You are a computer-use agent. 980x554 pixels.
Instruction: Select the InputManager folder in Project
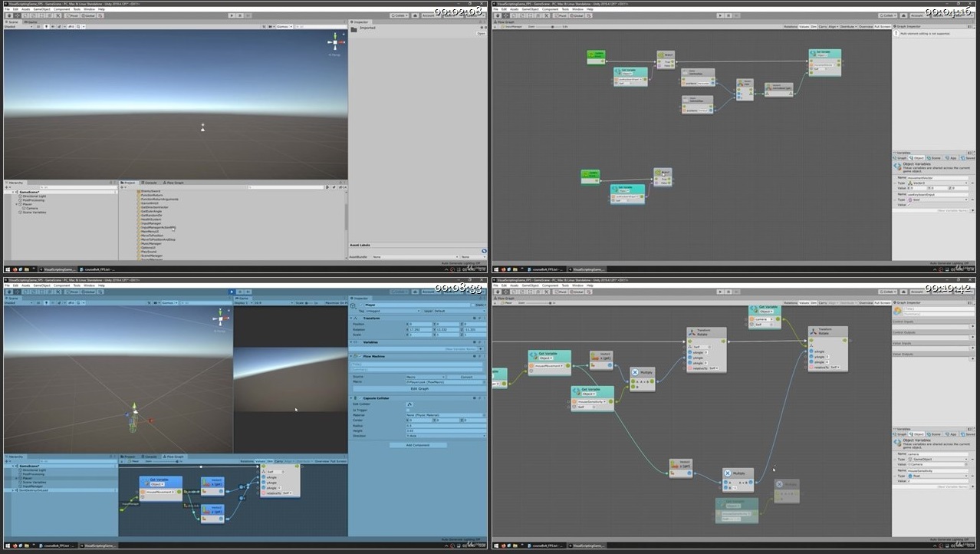coord(151,223)
